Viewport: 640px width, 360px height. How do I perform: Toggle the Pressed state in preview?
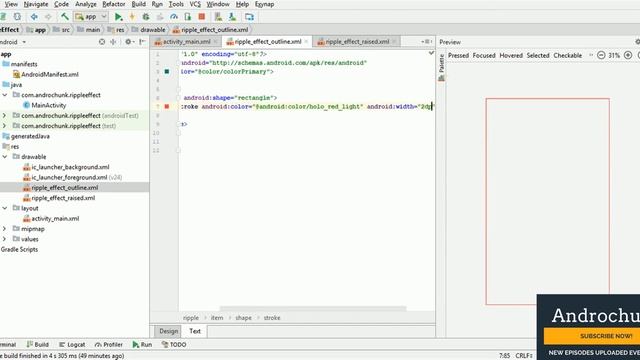458,55
